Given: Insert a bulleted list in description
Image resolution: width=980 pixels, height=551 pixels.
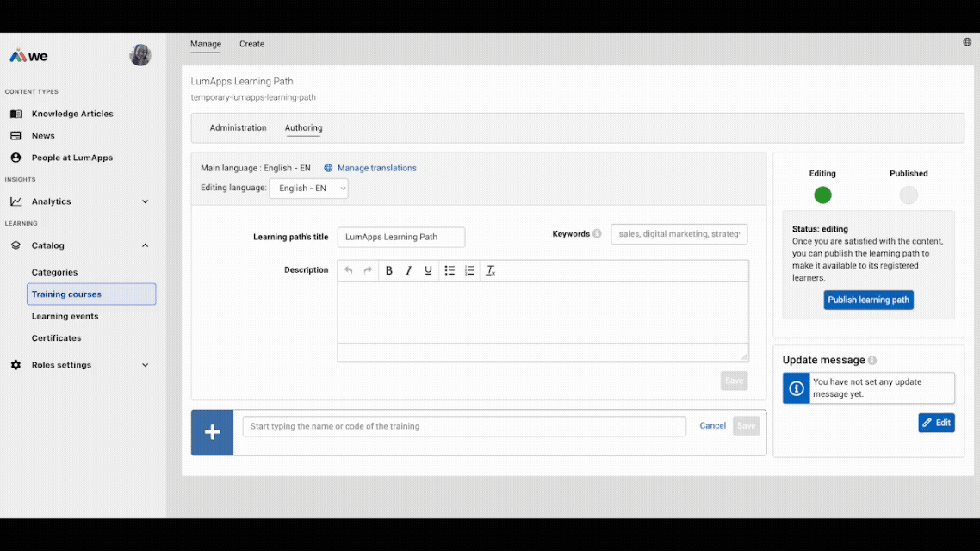Looking at the screenshot, I should pos(450,270).
